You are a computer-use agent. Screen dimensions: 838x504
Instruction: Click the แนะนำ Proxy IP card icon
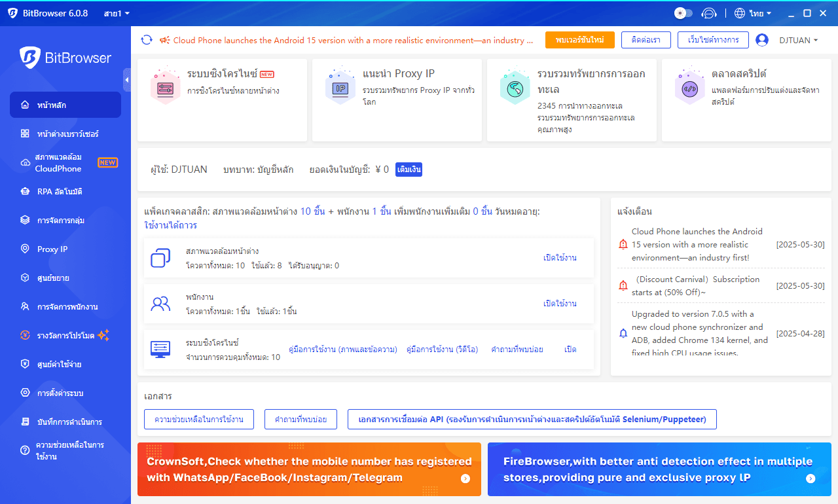click(x=340, y=87)
